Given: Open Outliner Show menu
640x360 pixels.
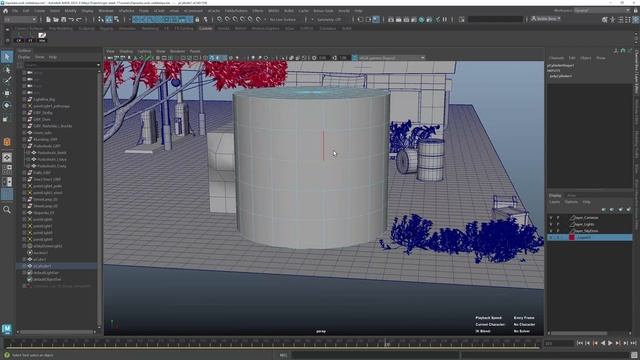Looking at the screenshot, I should [40, 57].
